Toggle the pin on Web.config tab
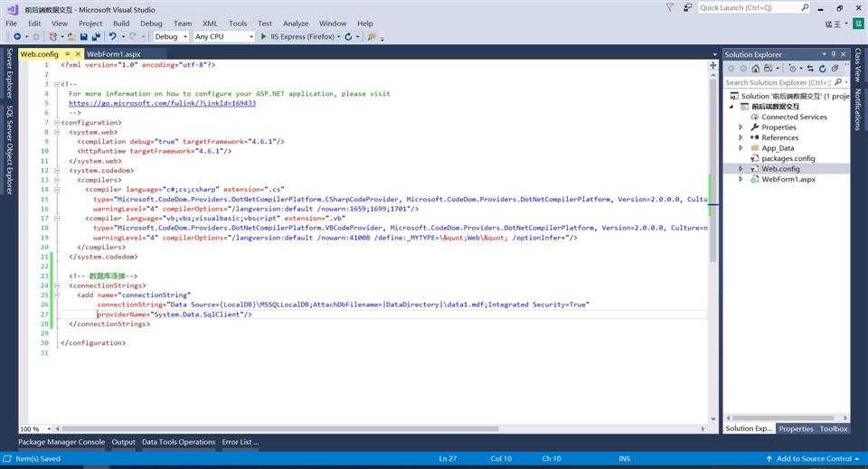This screenshot has width=868, height=469. 68,54
